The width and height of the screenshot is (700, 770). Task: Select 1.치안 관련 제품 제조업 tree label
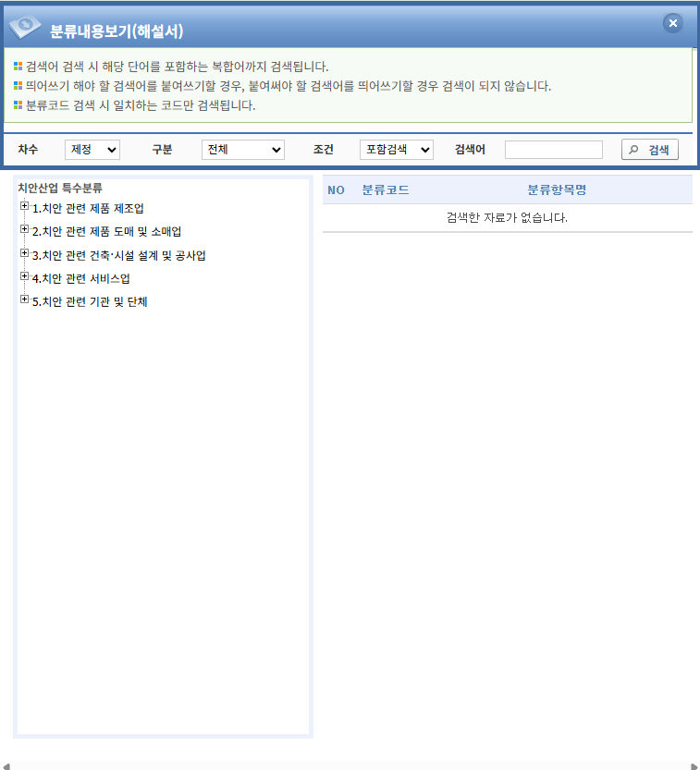tap(88, 208)
